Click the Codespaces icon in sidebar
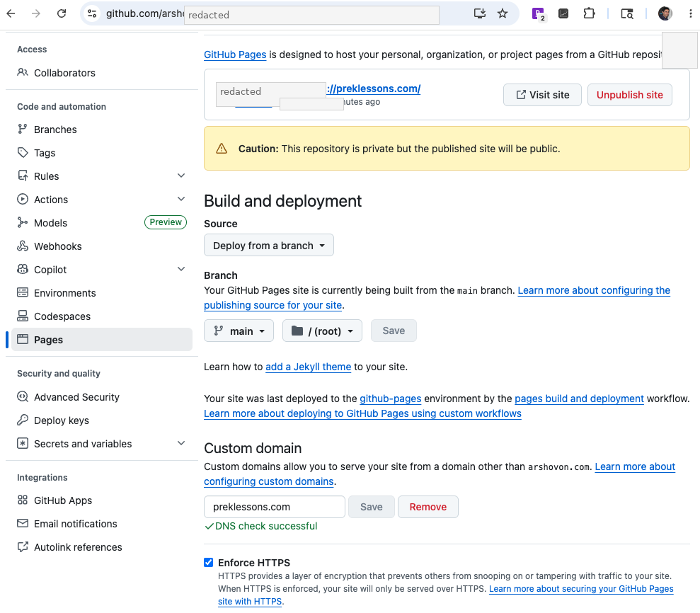The width and height of the screenshot is (700, 613). (23, 316)
